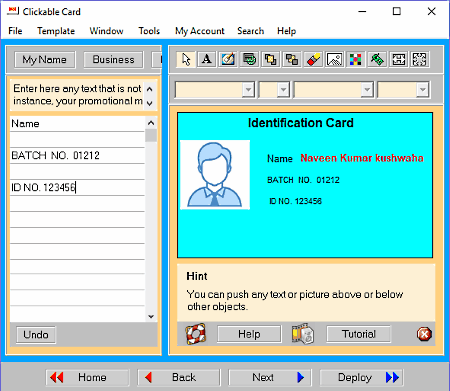Viewport: 450px width, 391px height.
Task: Click the horizontal fit arrows icon
Action: point(398,60)
